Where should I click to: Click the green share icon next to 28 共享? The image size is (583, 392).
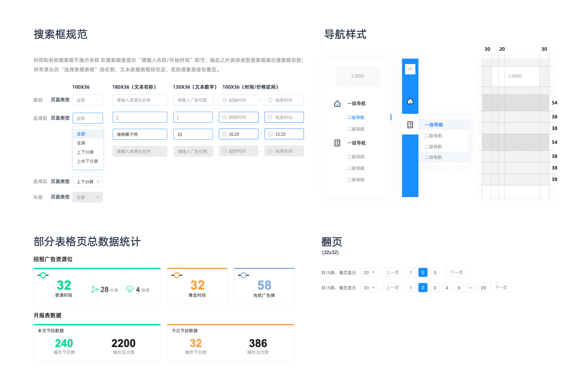(95, 289)
